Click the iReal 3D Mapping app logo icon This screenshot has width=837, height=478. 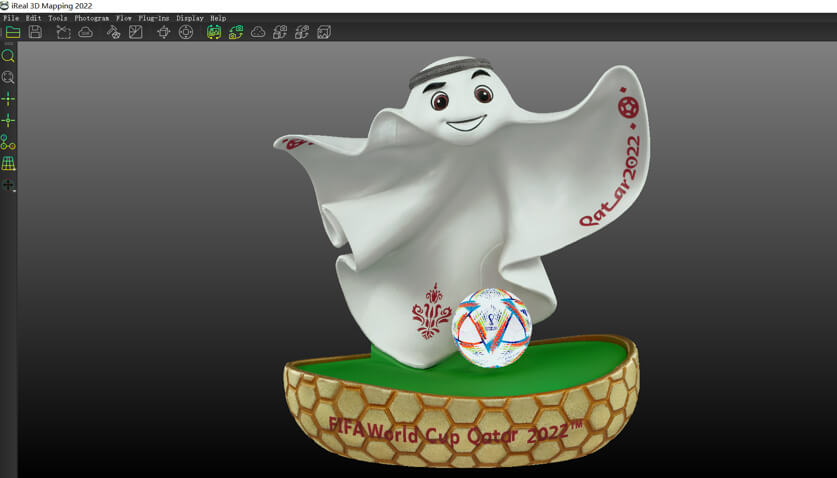pos(4,5)
